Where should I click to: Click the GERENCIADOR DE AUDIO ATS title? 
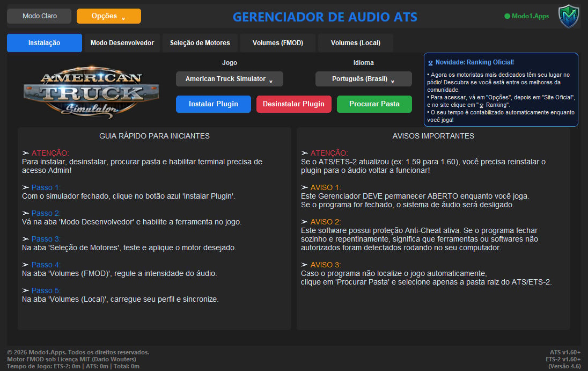[325, 17]
